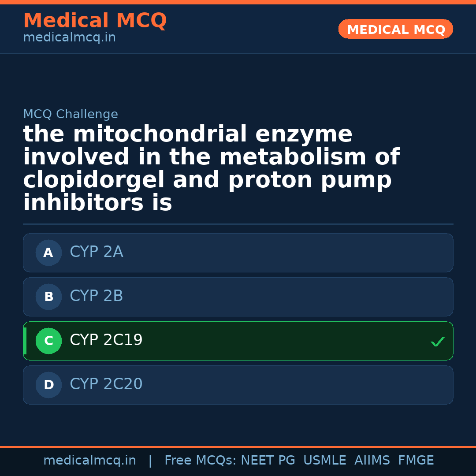This screenshot has height=476, width=476.
Task: Click USMLE in the footer
Action: pos(324,461)
